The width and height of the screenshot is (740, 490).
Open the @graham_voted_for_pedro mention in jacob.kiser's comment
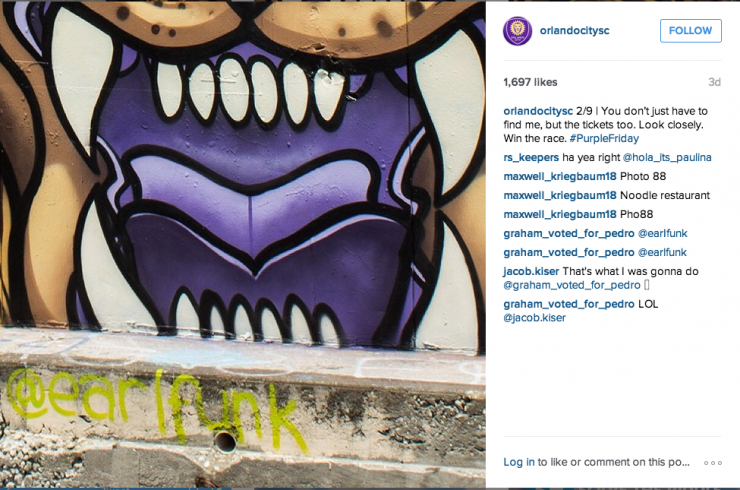[572, 285]
